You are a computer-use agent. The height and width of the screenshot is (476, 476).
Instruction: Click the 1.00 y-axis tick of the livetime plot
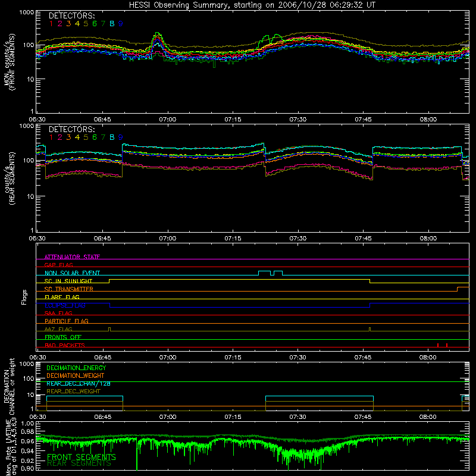tap(27, 423)
